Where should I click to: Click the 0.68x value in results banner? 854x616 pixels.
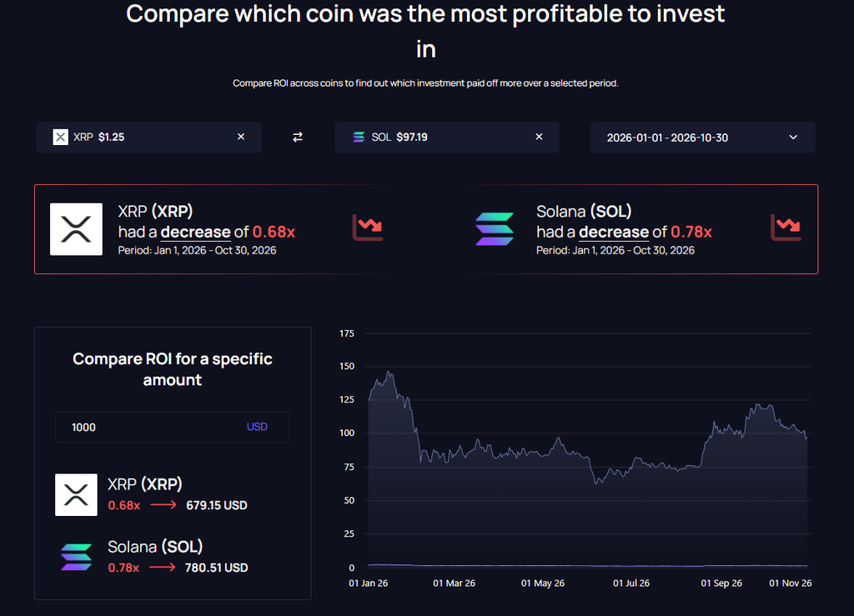[274, 233]
